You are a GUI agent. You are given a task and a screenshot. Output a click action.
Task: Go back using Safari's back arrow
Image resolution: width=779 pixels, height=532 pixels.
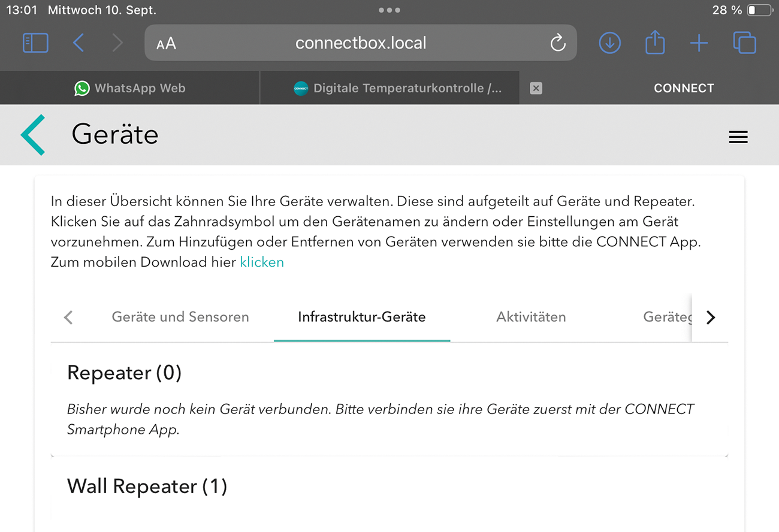[78, 43]
